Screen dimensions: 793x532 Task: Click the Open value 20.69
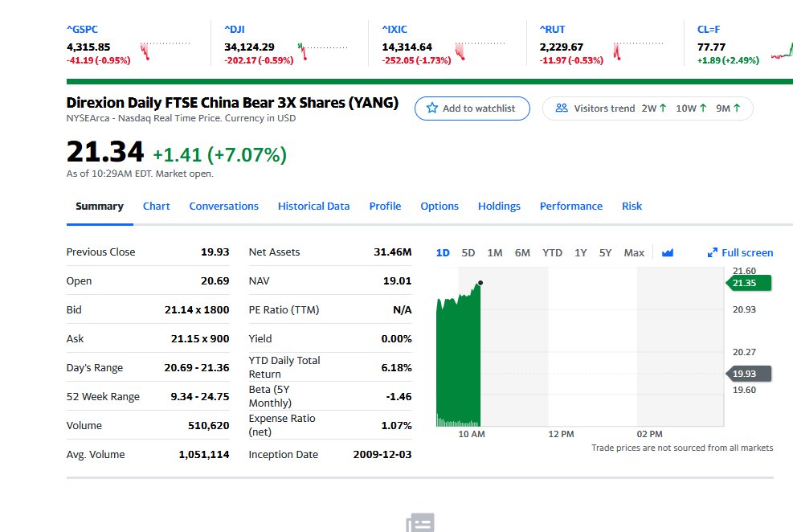215,280
